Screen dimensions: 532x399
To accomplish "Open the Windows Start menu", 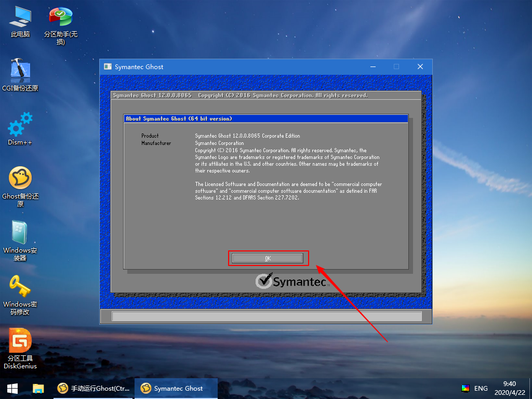I will (x=12, y=389).
